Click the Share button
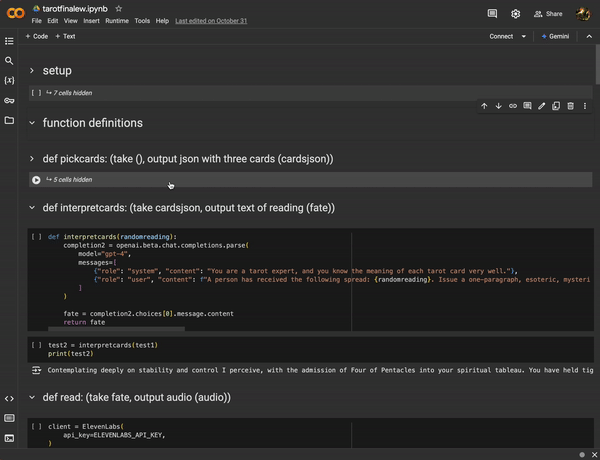Viewport: 600px width, 460px height. click(x=548, y=14)
